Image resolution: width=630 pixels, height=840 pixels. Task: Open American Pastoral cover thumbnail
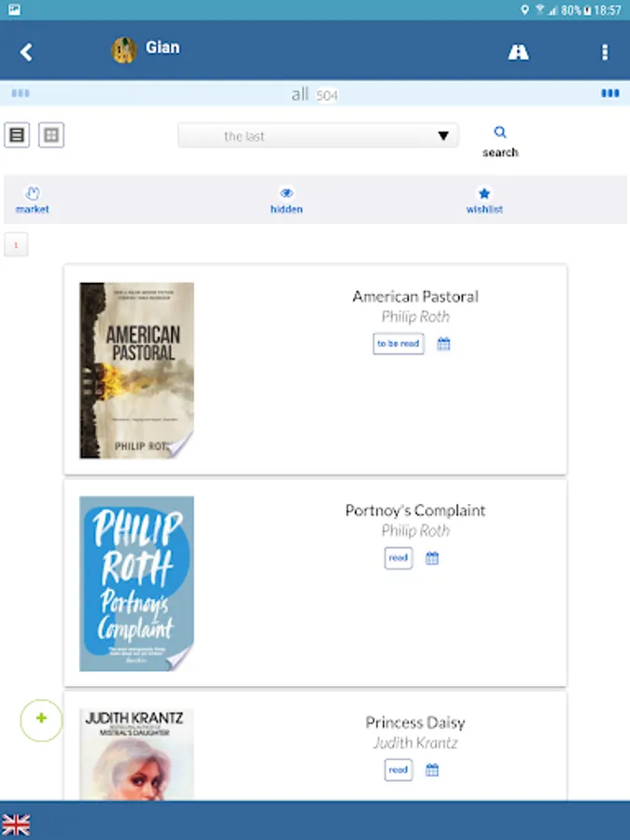(x=136, y=371)
